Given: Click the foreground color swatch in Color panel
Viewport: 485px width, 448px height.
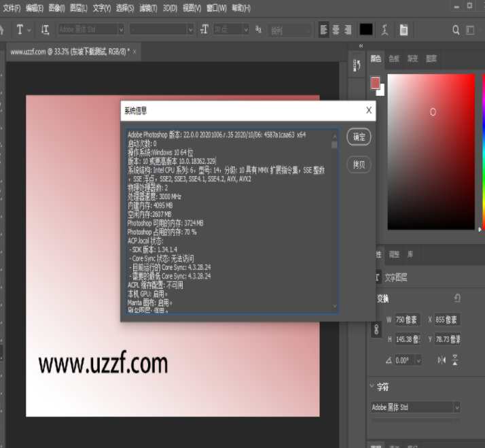Looking at the screenshot, I should 375,83.
